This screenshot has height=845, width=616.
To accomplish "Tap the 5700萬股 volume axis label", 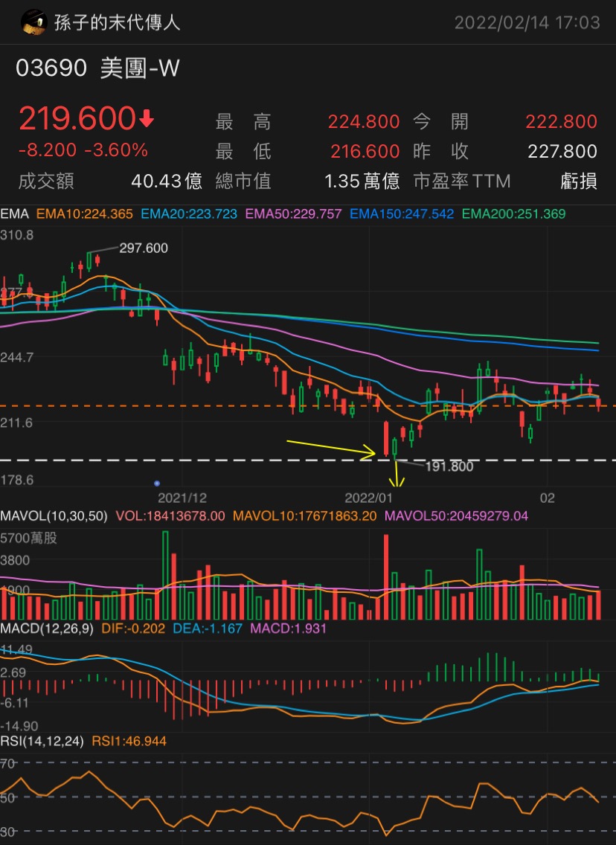I will 28,538.
